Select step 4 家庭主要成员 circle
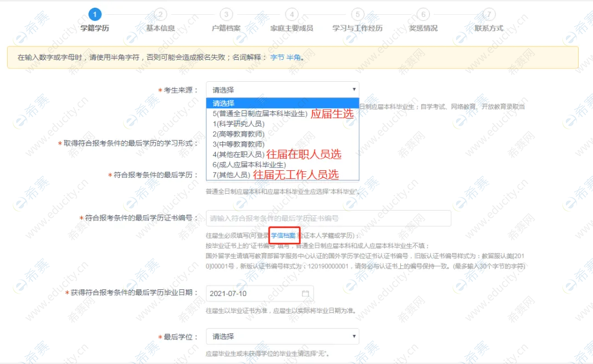This screenshot has height=364, width=593. 292,14
